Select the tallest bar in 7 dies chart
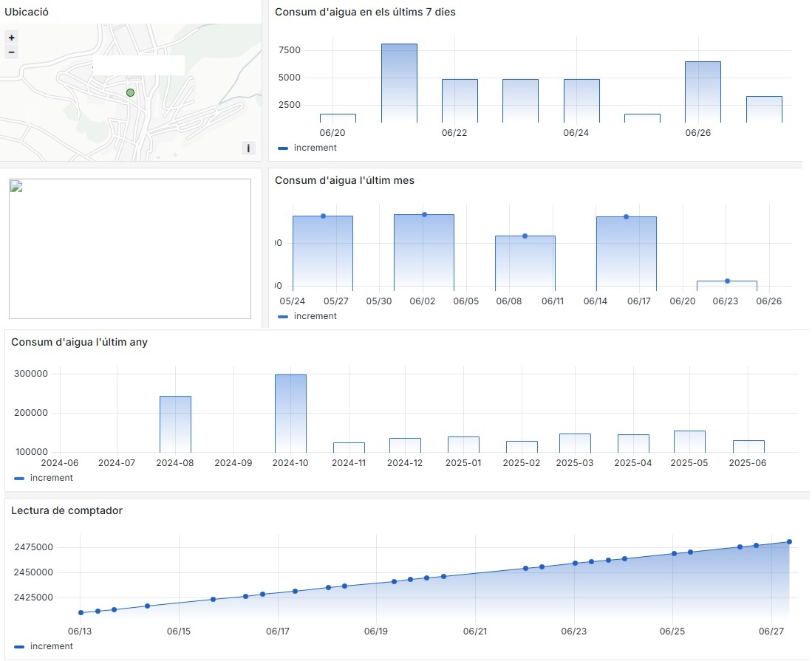The image size is (812, 661). coord(399,83)
